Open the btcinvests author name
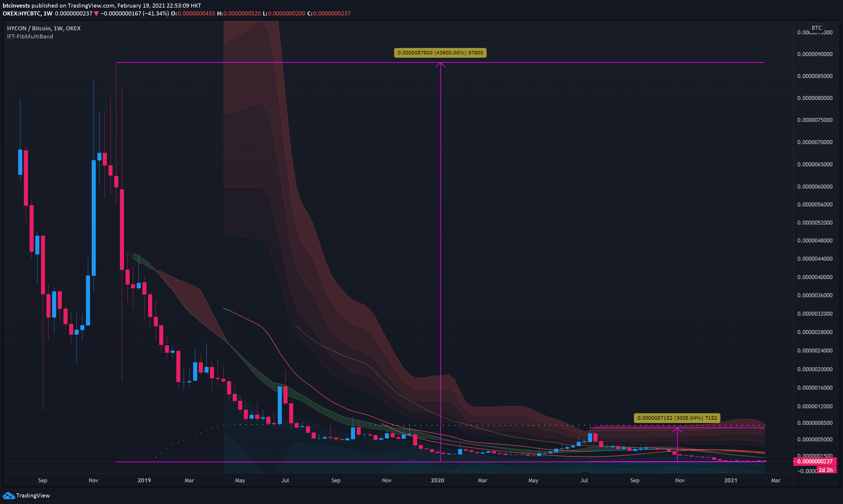This screenshot has height=504, width=843. (16, 5)
